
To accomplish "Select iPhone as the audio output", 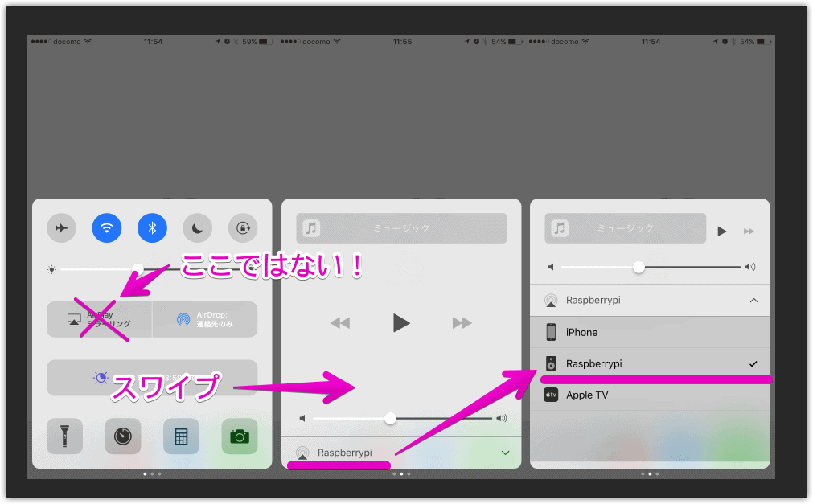I will click(x=650, y=332).
